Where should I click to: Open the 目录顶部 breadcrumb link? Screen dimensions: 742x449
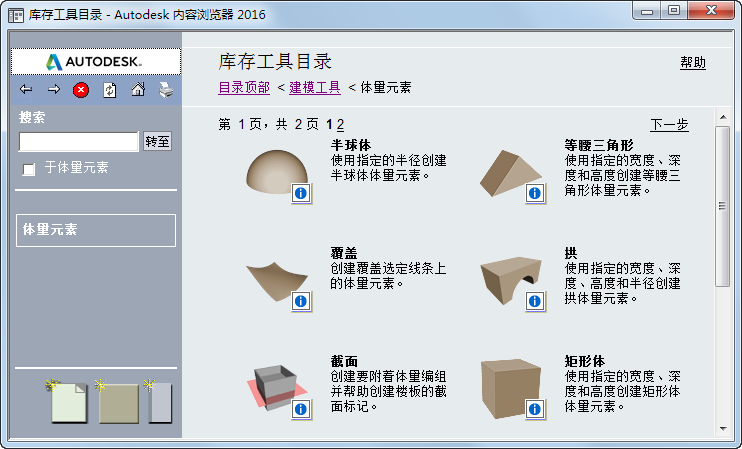point(244,88)
